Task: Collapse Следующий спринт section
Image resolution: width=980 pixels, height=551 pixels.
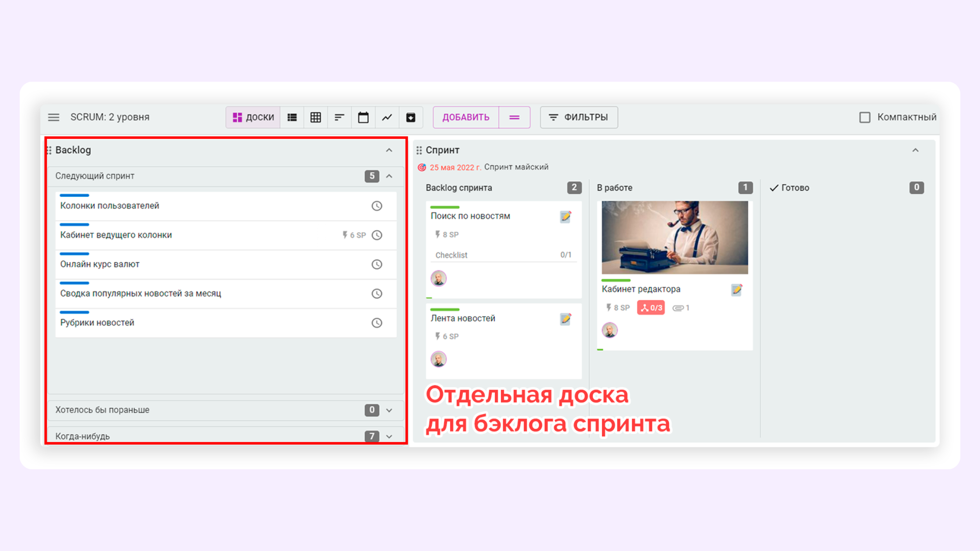Action: point(389,176)
